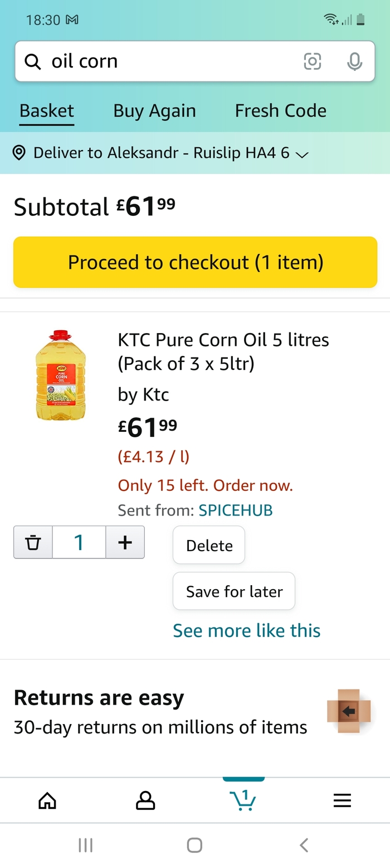This screenshot has width=390, height=868.
Task: Open the See more like this link
Action: [x=246, y=630]
